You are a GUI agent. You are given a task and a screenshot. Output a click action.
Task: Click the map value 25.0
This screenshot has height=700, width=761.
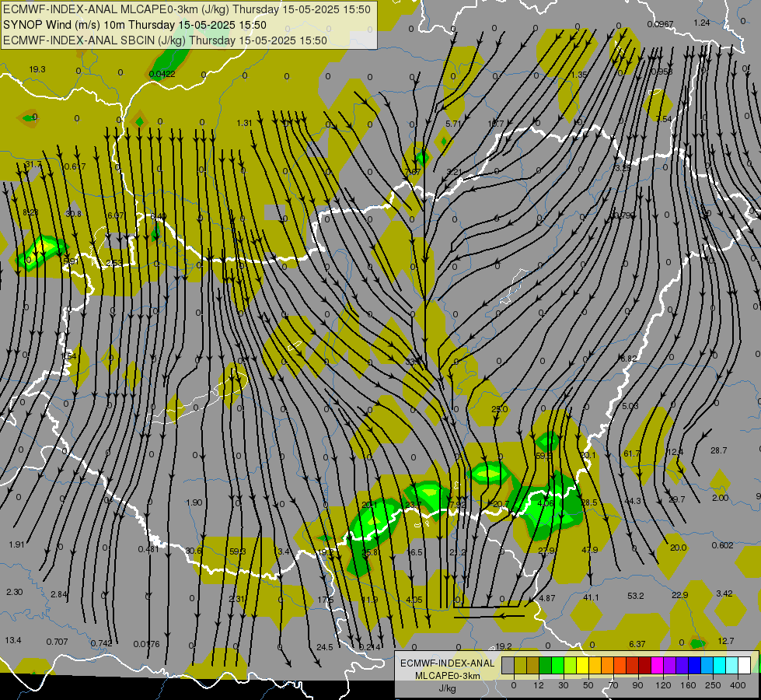499,409
